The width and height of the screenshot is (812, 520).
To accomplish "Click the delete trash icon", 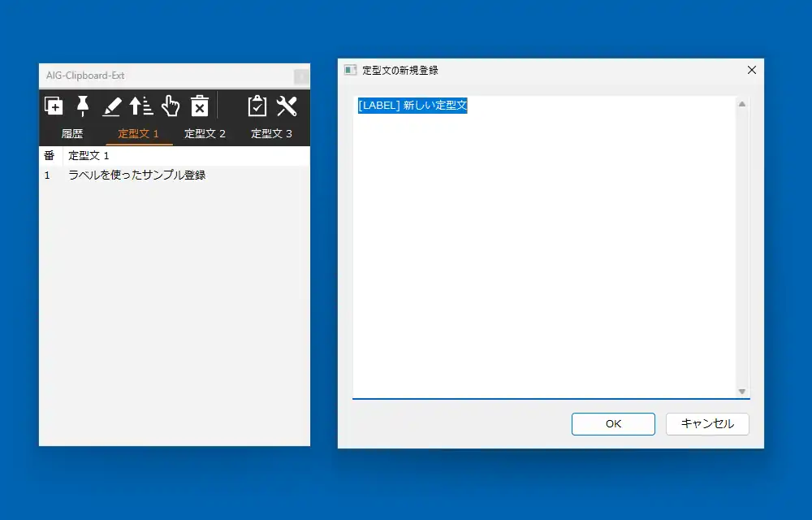I will point(200,106).
